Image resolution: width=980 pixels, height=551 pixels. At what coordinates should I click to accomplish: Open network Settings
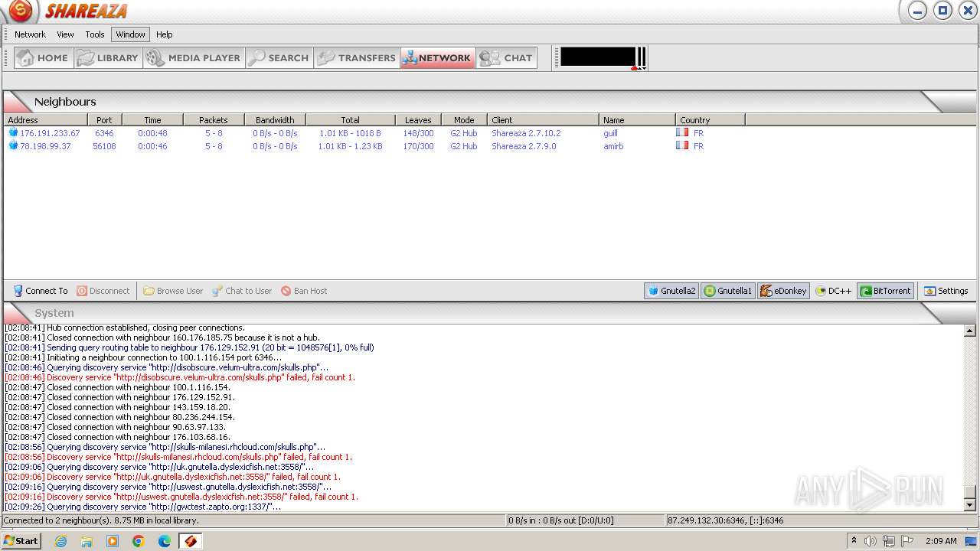946,291
